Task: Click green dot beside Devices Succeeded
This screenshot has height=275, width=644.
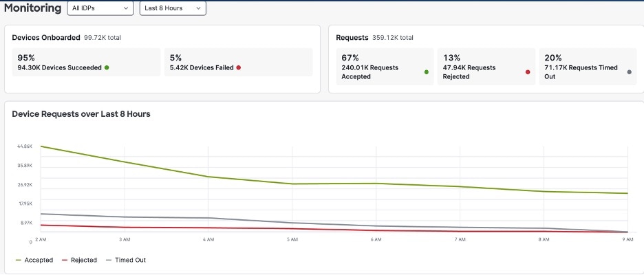Action: point(107,68)
